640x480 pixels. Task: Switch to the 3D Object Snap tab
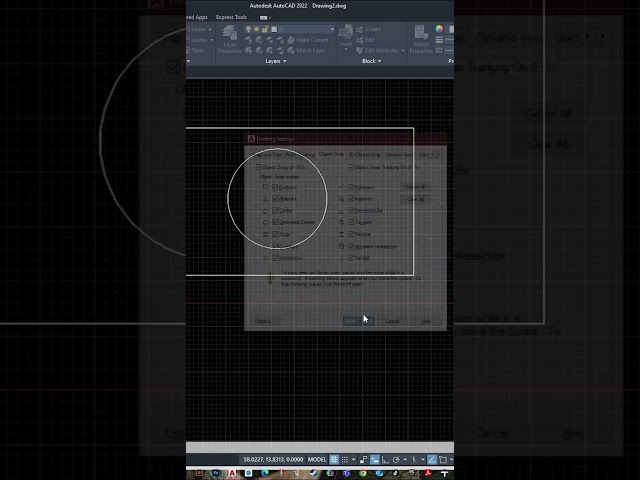coord(365,155)
